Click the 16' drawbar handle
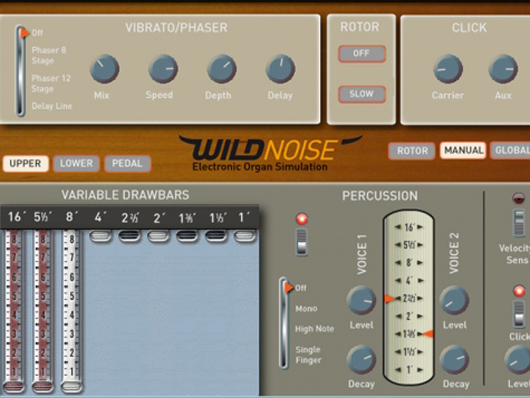Image resolution: width=530 pixels, height=398 pixels. (x=14, y=386)
